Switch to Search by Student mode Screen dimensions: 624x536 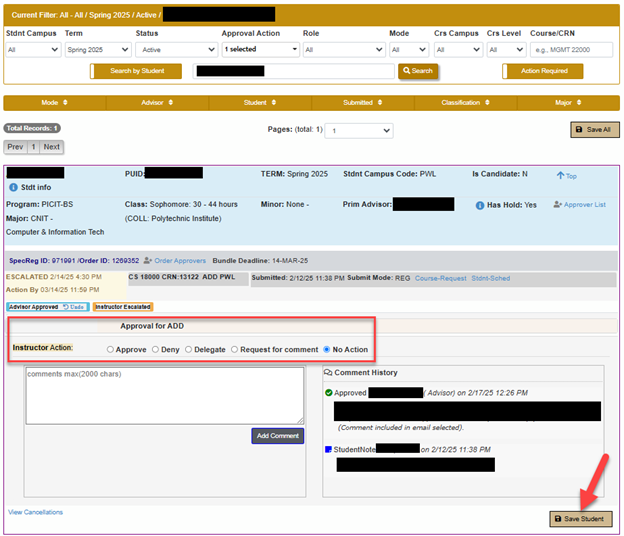pos(140,71)
